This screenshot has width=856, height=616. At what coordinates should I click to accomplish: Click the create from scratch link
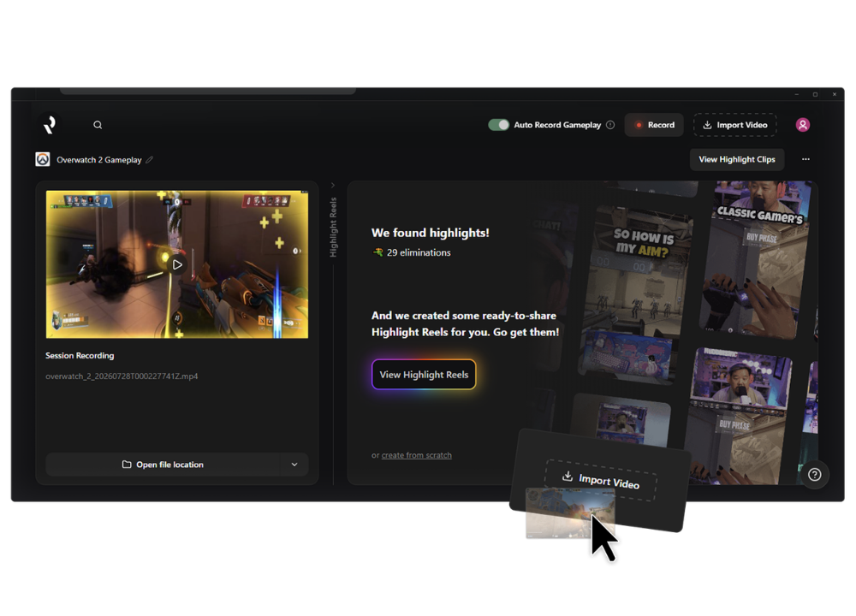pos(417,455)
